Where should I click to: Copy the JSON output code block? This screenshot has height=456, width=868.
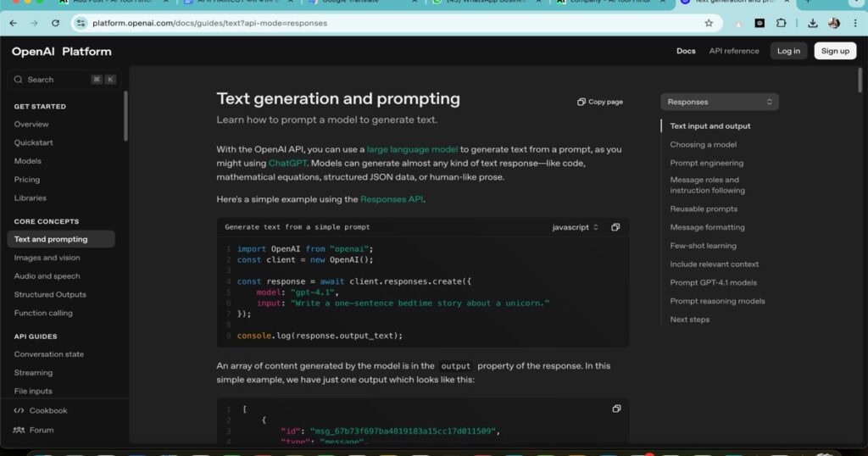616,409
